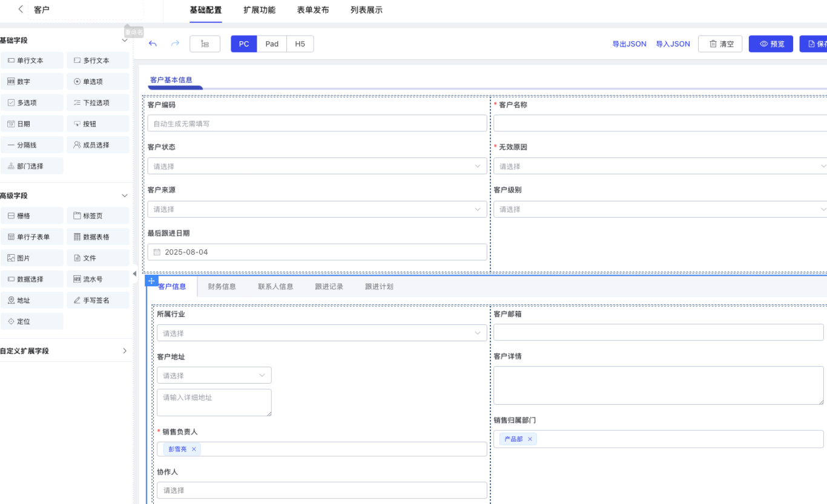Select the 数据选择 component
The image size is (827, 504).
[31, 280]
